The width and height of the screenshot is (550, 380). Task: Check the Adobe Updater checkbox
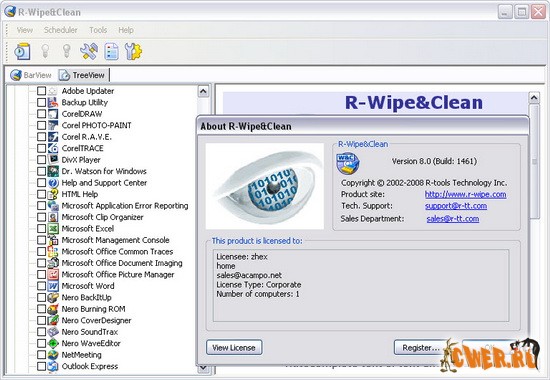click(x=41, y=91)
